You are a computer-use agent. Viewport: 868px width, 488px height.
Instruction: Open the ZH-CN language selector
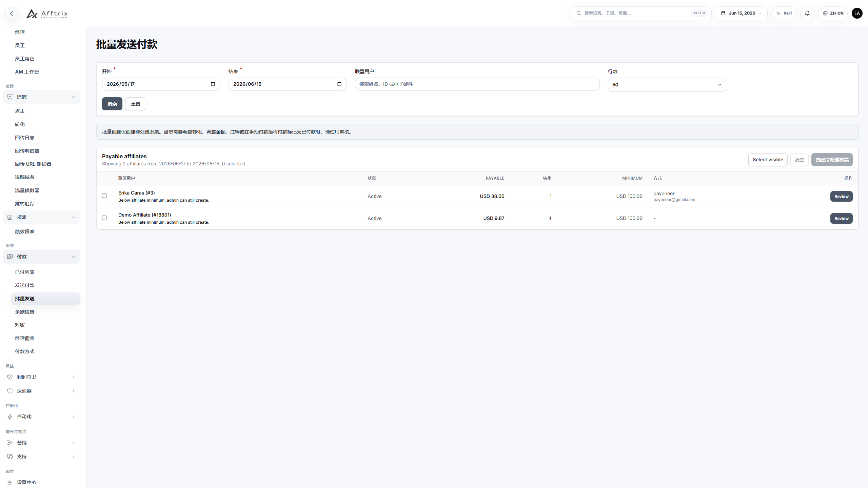(833, 13)
